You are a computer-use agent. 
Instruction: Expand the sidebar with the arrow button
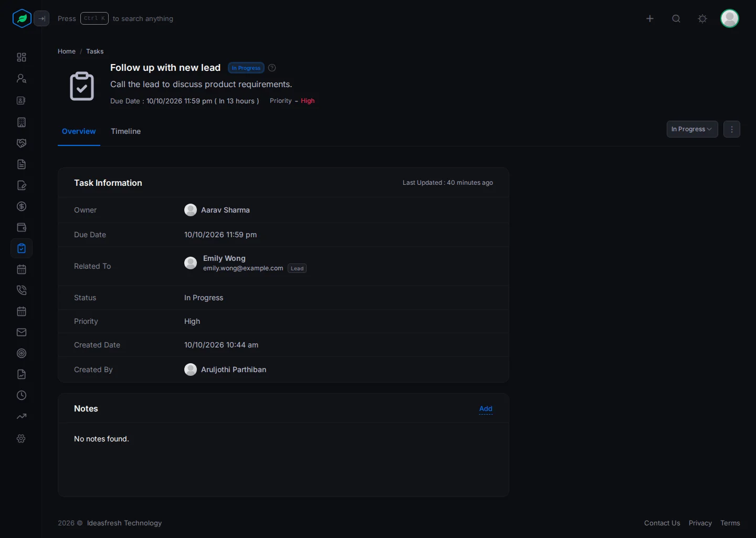41,18
